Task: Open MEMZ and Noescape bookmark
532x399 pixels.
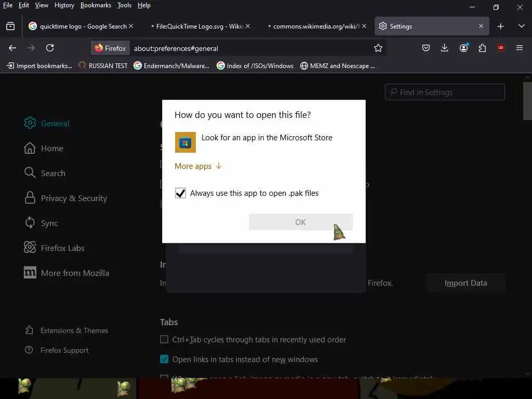Action: point(338,66)
